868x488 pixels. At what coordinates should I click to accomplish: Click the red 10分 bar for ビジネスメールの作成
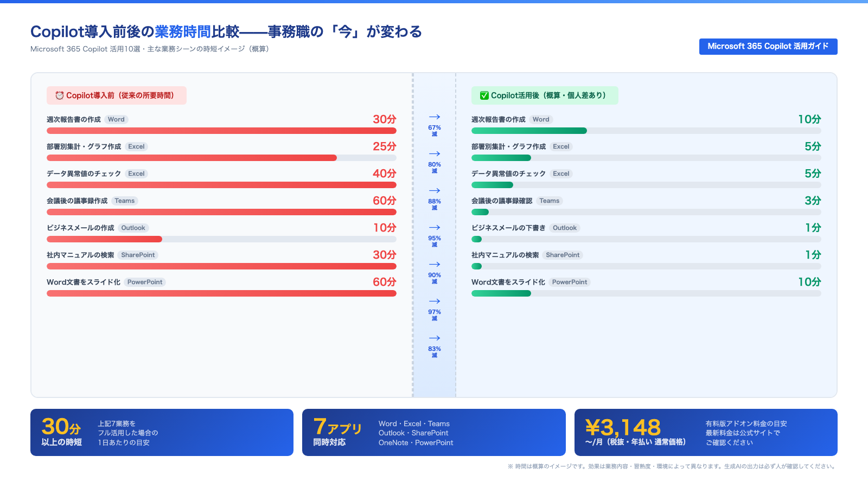pos(104,239)
